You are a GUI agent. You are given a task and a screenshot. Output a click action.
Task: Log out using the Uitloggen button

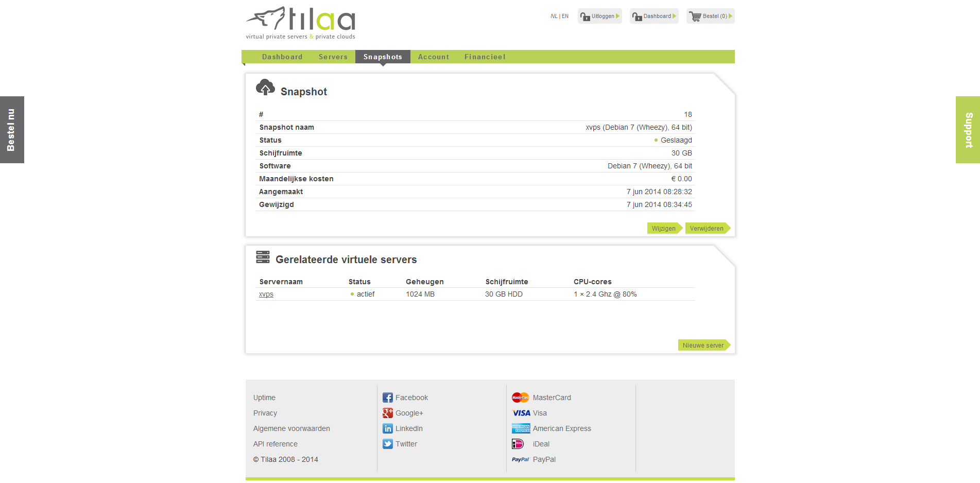pos(599,16)
